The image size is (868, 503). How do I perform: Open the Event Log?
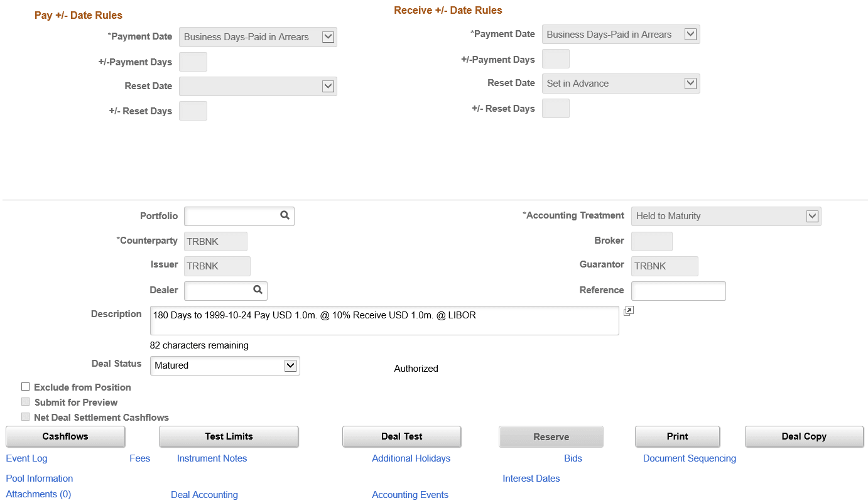(x=26, y=458)
